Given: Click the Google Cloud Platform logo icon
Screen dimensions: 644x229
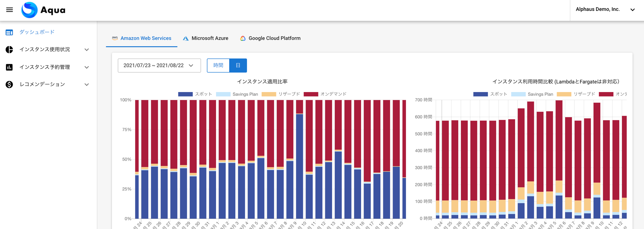Looking at the screenshot, I should tap(243, 38).
